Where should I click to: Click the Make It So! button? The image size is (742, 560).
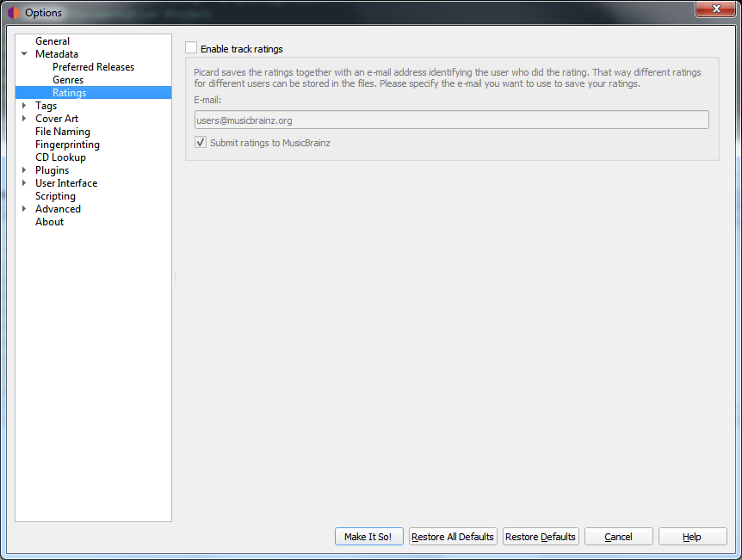coord(369,537)
